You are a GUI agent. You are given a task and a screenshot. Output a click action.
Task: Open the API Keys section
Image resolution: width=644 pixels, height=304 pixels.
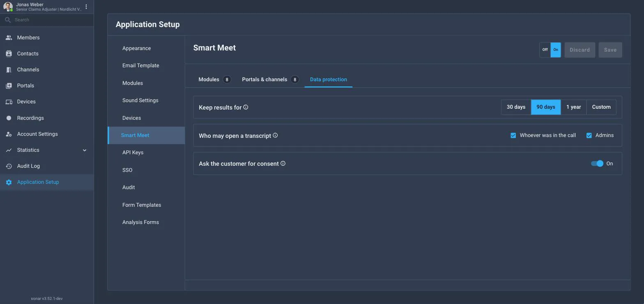(x=146, y=153)
